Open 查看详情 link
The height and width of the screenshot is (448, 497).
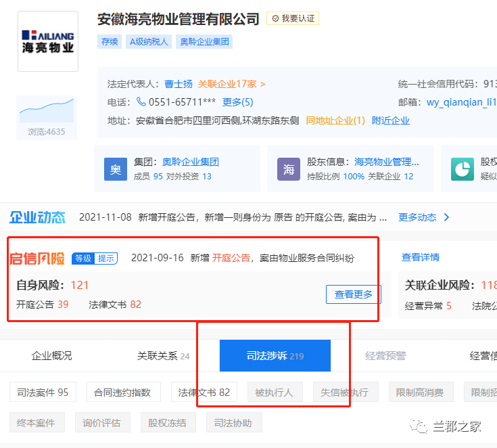click(x=421, y=257)
